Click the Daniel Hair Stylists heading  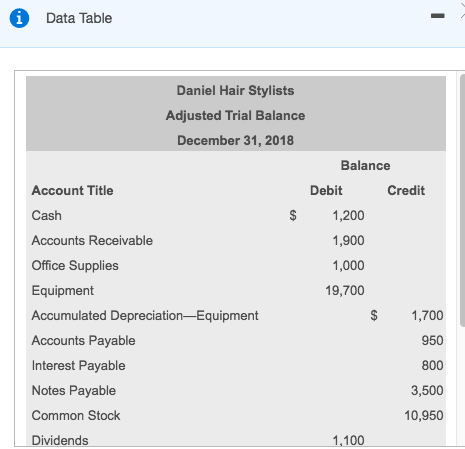235,91
